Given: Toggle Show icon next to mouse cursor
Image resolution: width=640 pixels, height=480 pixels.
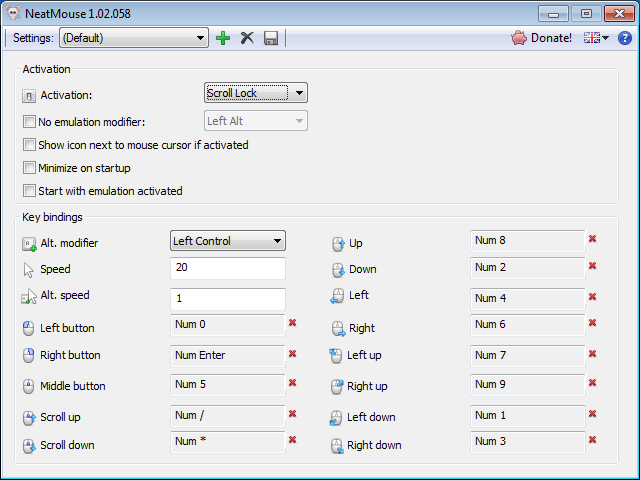Looking at the screenshot, I should (29, 145).
